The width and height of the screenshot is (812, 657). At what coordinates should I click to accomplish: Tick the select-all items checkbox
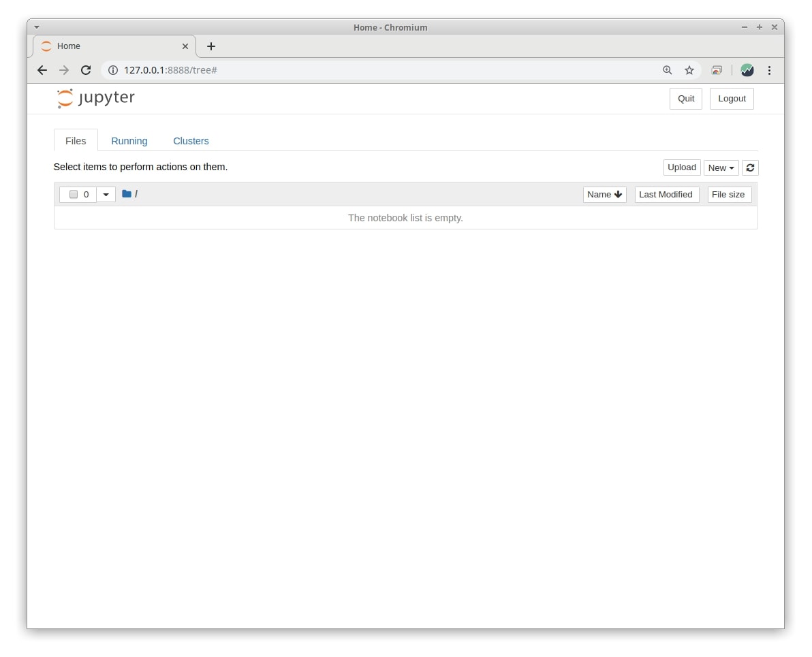(x=74, y=194)
